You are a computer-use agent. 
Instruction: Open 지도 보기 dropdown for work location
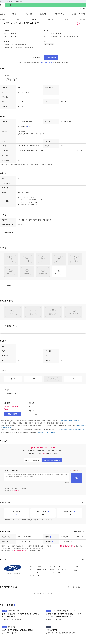(x=80, y=151)
